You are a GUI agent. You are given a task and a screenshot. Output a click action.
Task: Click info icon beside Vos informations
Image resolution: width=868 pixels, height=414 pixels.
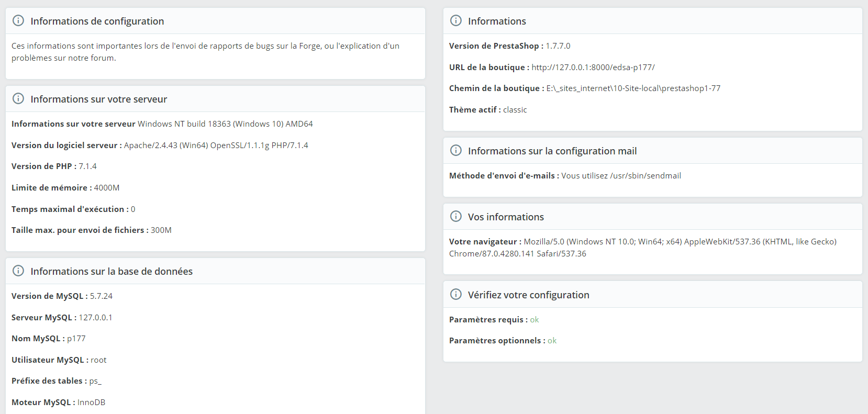click(456, 216)
